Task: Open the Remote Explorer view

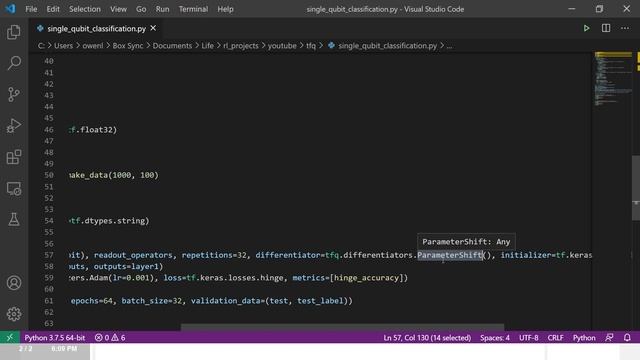Action: (14, 189)
